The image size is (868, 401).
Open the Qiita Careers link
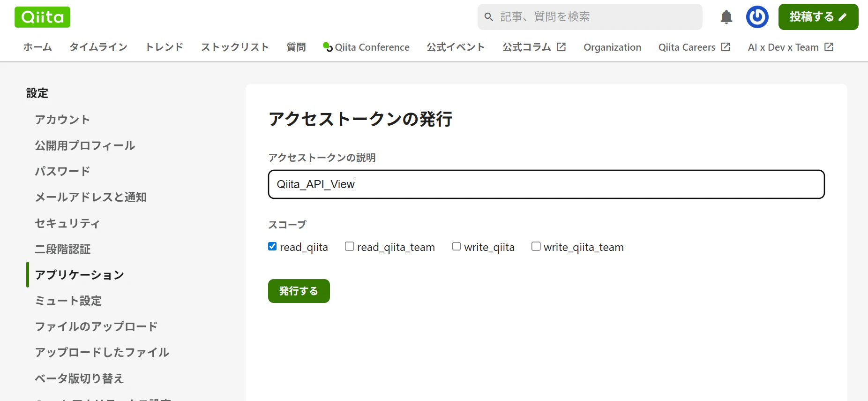[694, 47]
